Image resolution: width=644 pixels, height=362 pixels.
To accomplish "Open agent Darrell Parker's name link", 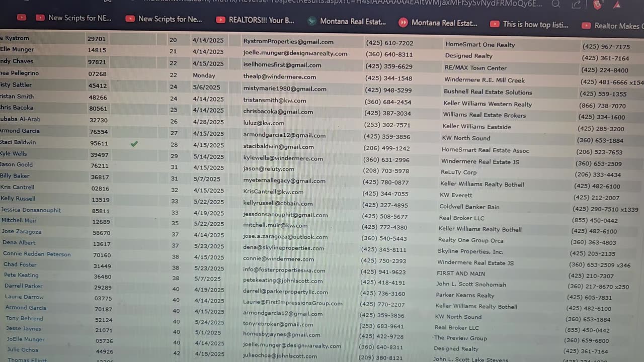I will click(24, 286).
